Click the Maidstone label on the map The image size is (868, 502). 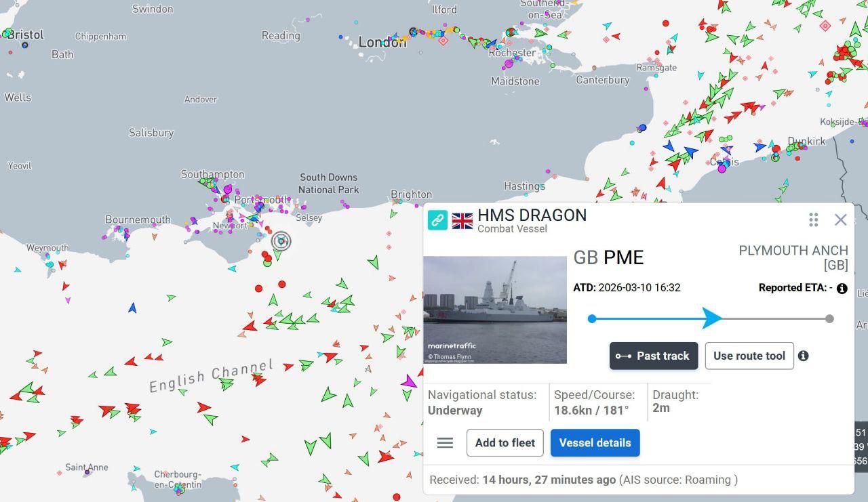(x=515, y=81)
